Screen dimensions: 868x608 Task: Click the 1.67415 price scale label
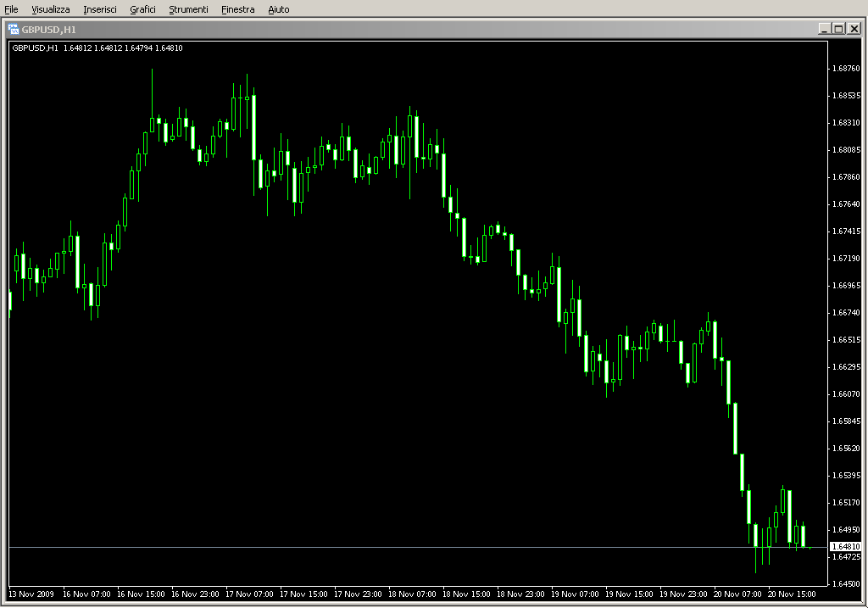847,231
